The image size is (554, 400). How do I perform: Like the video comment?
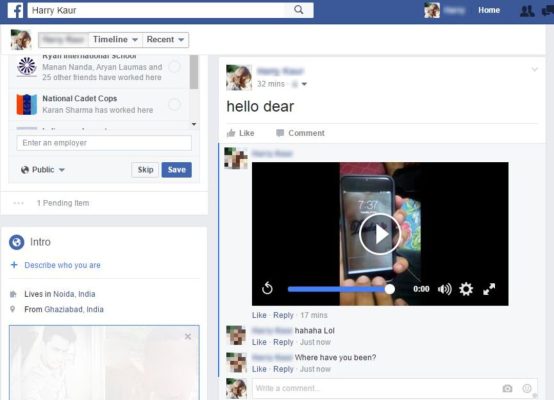(x=259, y=315)
